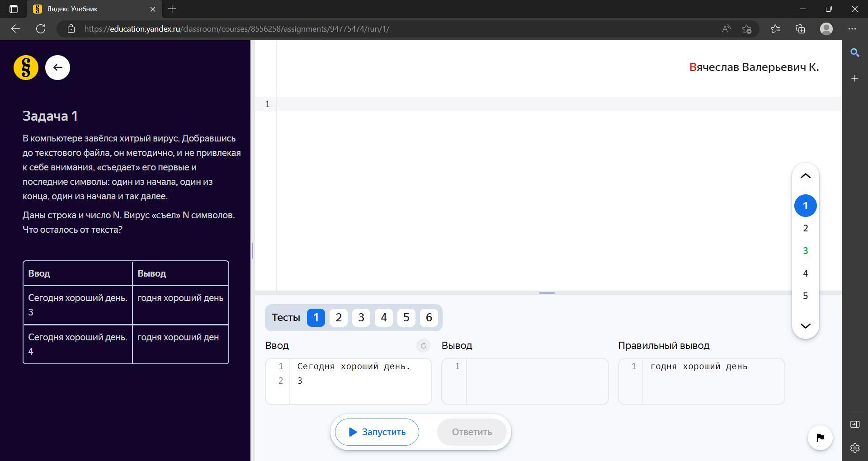
Task: Click the Вывод column header in examples table
Action: tap(180, 273)
